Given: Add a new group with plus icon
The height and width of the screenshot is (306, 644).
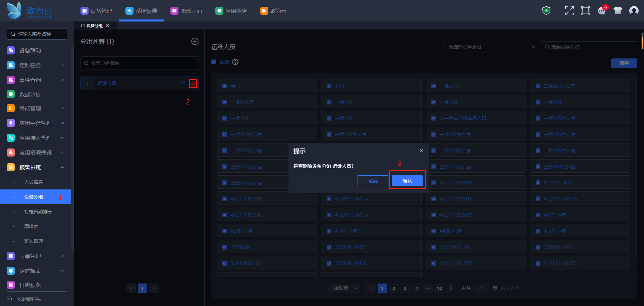Looking at the screenshot, I should point(195,41).
